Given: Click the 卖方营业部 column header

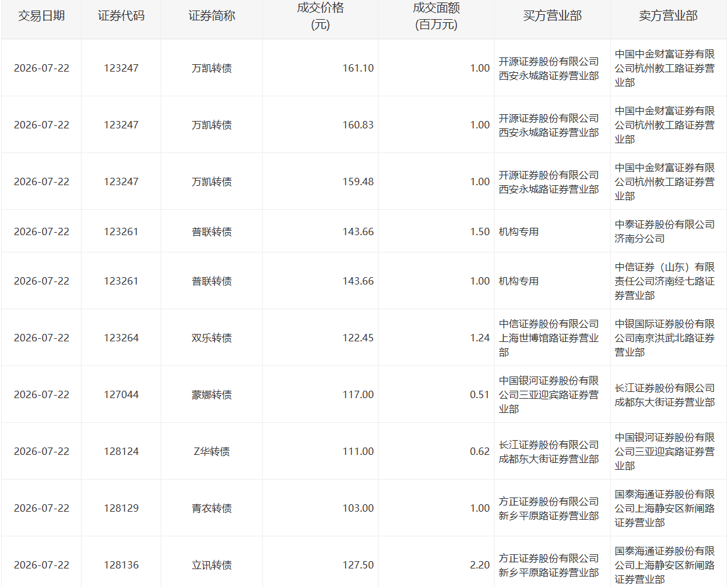Looking at the screenshot, I should (668, 16).
